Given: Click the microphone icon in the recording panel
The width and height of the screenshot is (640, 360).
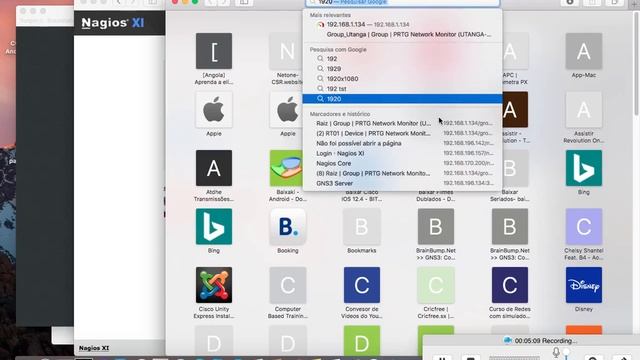Looking at the screenshot, I should tap(556, 352).
